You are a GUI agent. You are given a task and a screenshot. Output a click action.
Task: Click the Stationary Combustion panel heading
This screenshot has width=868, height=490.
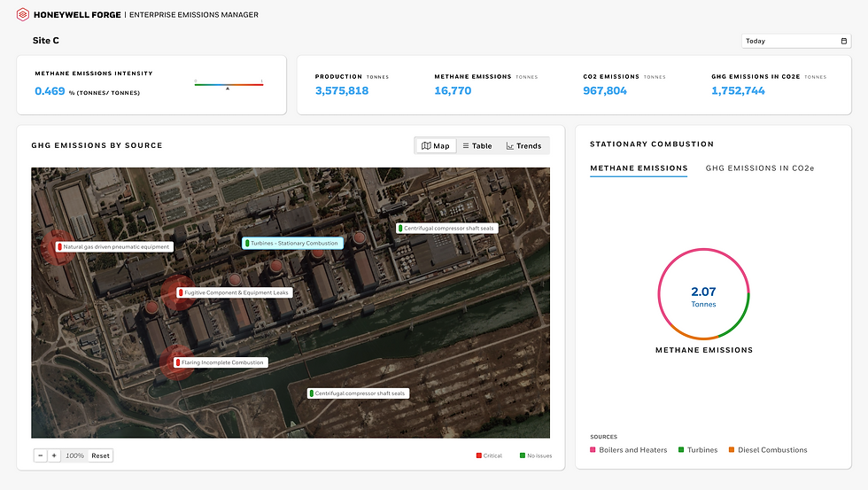(652, 144)
